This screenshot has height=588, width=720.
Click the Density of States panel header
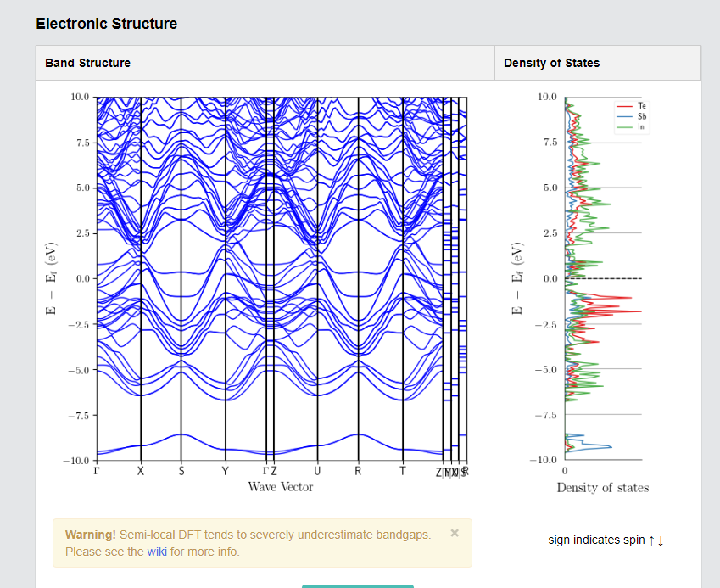click(x=551, y=63)
